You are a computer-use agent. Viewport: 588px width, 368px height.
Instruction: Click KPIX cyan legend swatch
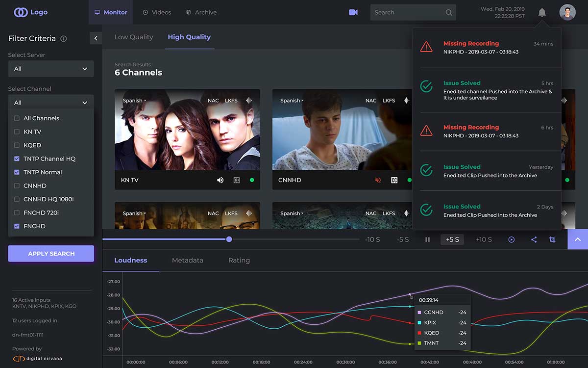419,323
